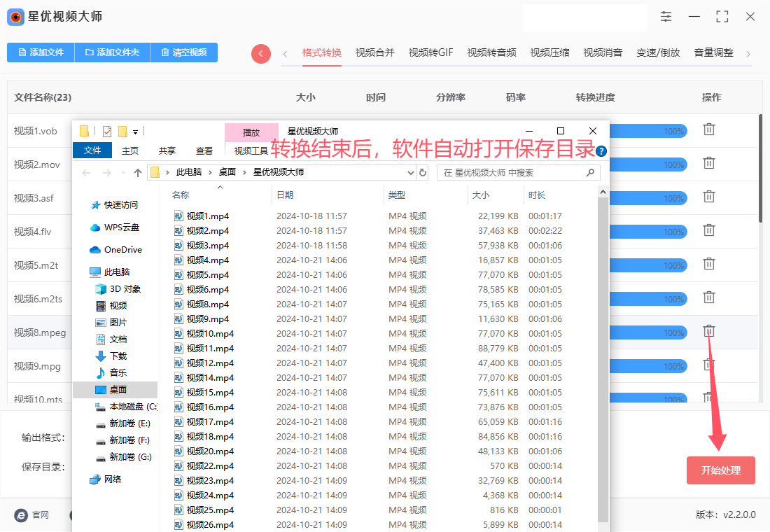
Task: Switch to 格式转换 tab
Action: tap(322, 52)
